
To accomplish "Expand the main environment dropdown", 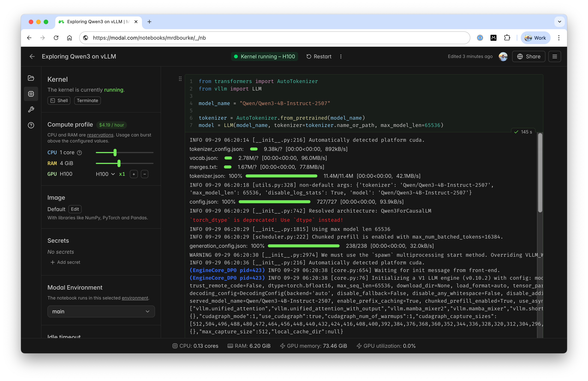I will tap(101, 311).
